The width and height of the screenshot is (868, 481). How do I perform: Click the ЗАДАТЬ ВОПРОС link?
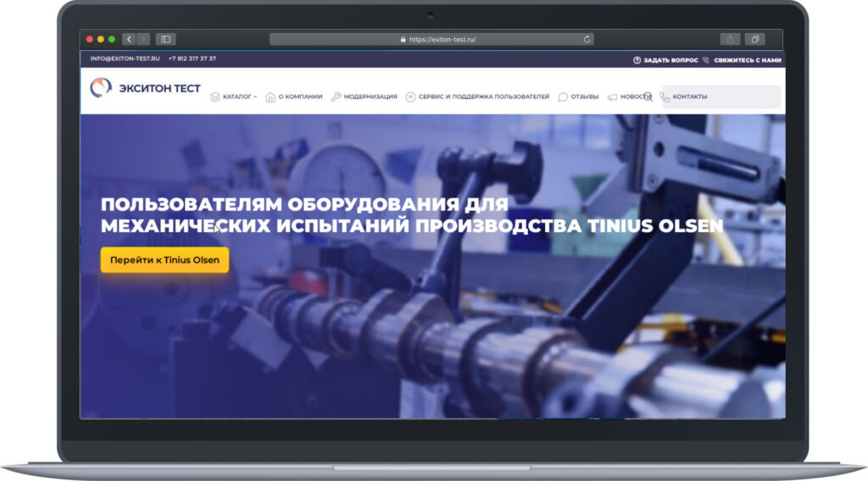670,60
